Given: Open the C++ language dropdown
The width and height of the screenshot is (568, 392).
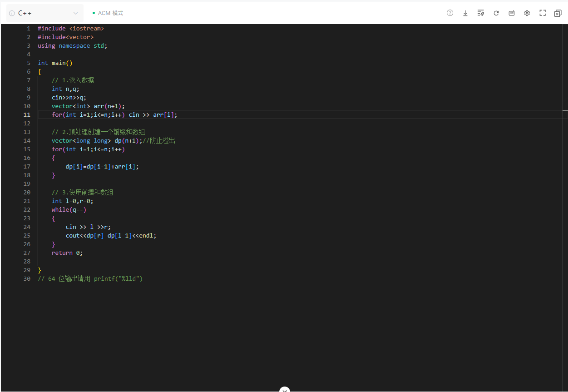Looking at the screenshot, I should coord(45,13).
